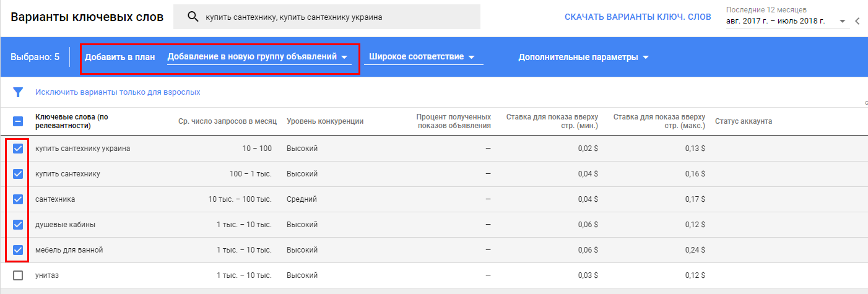Sort by 'Ставка для показа вверху стр. (мин.)' header

coord(552,121)
